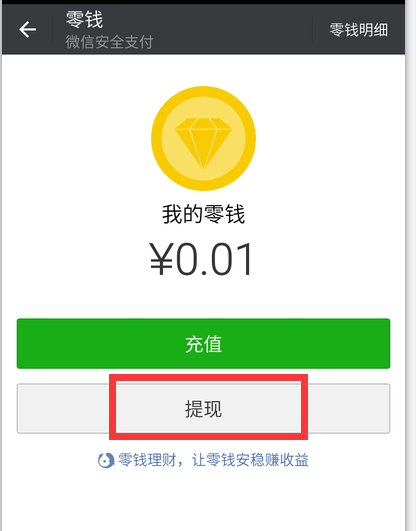The width and height of the screenshot is (416, 531).
Task: Click the yen ¥ symbol in the balance
Action: pyautogui.click(x=162, y=259)
